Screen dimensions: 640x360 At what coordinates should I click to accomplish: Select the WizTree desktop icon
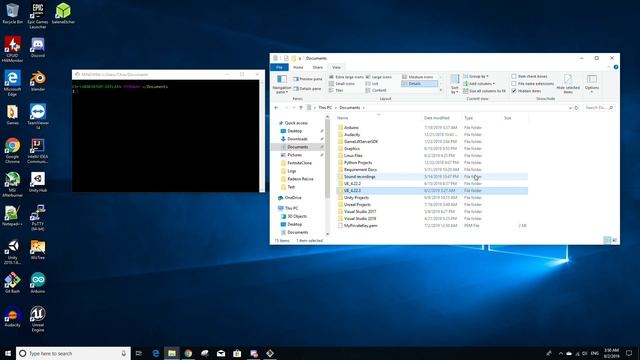tap(38, 249)
